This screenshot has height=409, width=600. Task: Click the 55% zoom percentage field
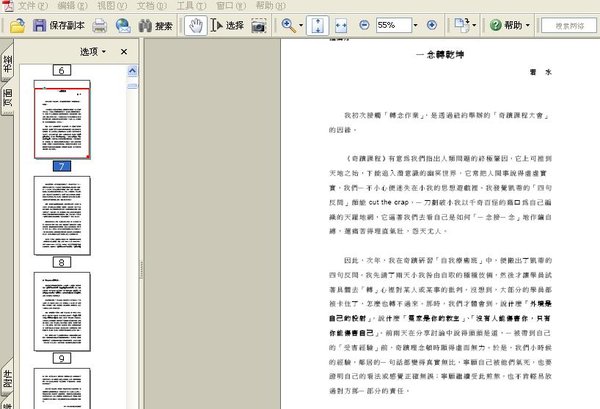point(394,25)
